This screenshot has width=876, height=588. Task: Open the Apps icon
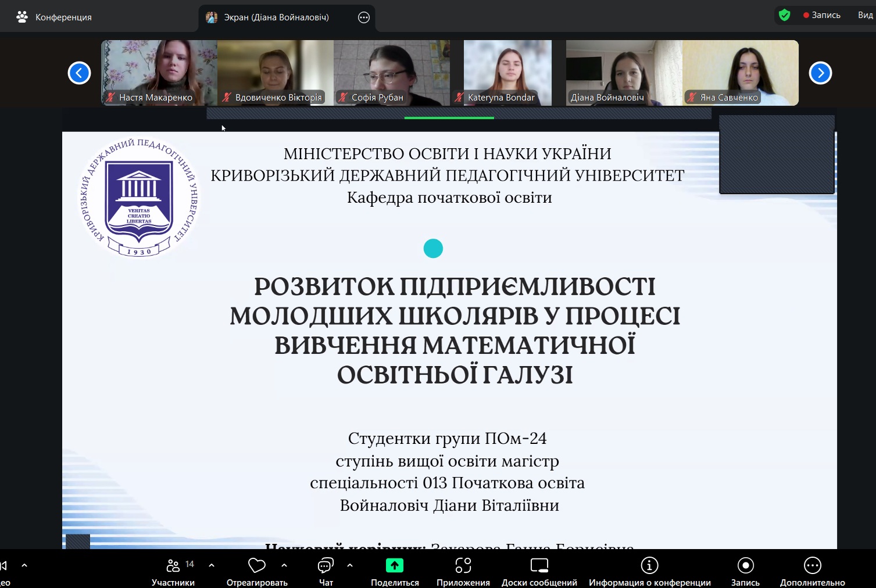pos(463,565)
